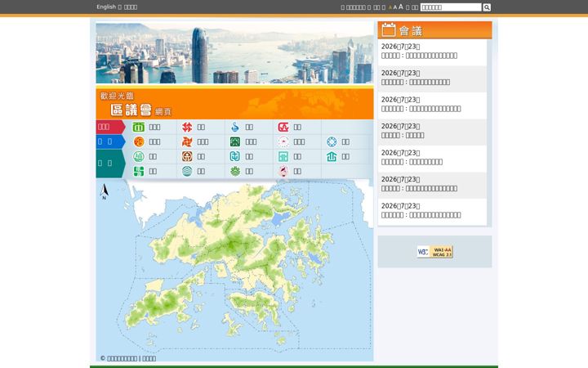Open the orange round district logo
Image resolution: width=588 pixels, height=368 pixels.
[x=139, y=141]
